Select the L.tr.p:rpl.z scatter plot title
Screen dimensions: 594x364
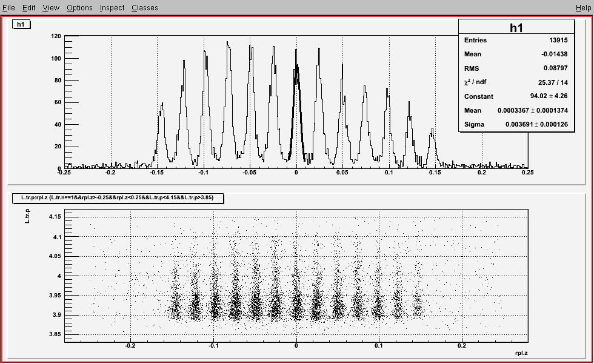tap(118, 197)
